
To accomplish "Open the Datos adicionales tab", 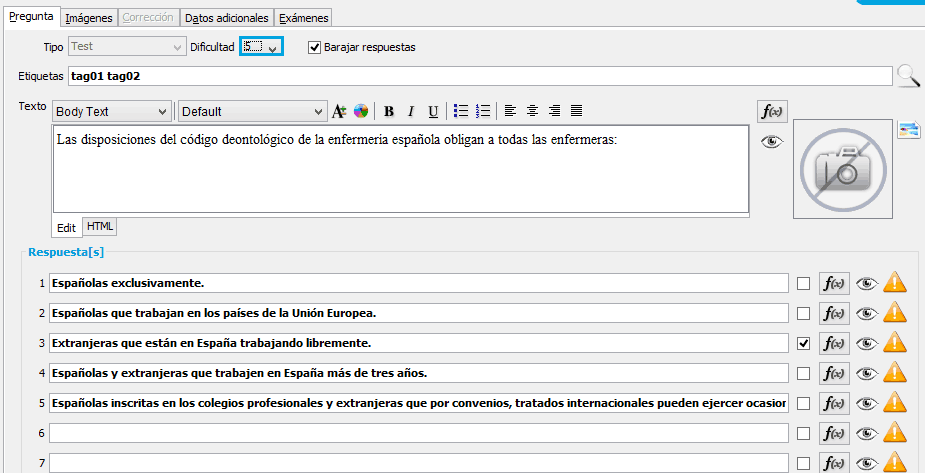I will click(227, 17).
